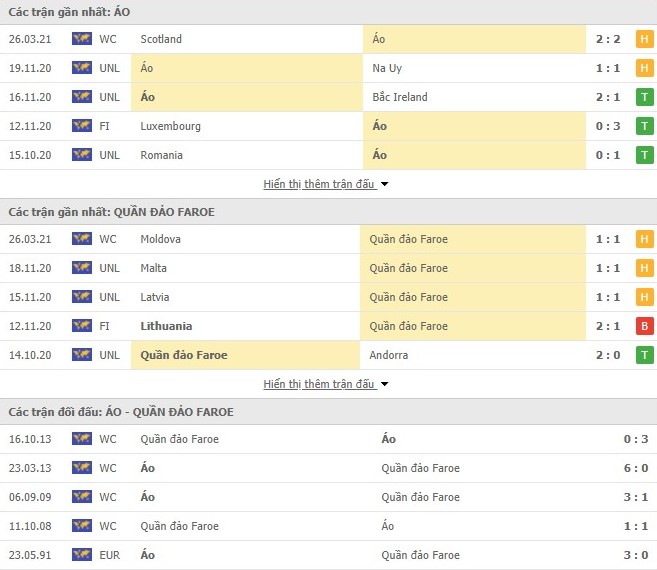
Task: Click the flag icon on the 23.05.91 EUR row
Action: pos(81,555)
